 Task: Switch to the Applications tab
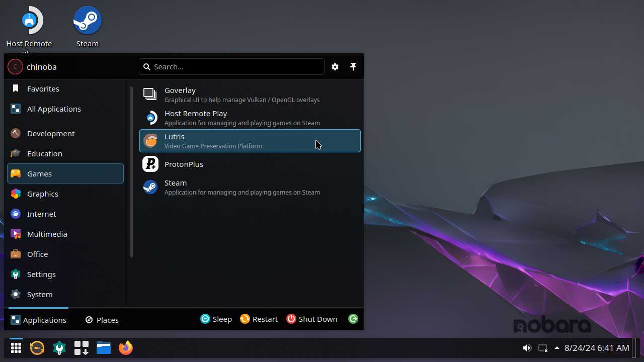click(38, 319)
